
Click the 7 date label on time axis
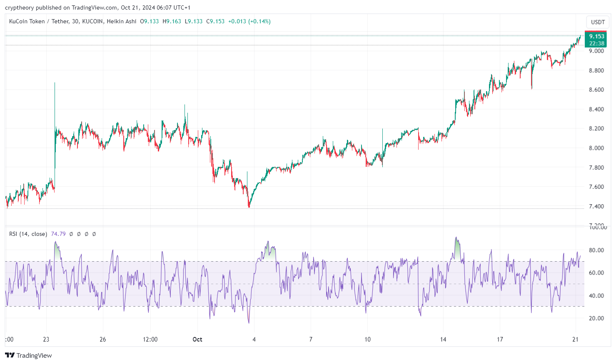pos(311,339)
